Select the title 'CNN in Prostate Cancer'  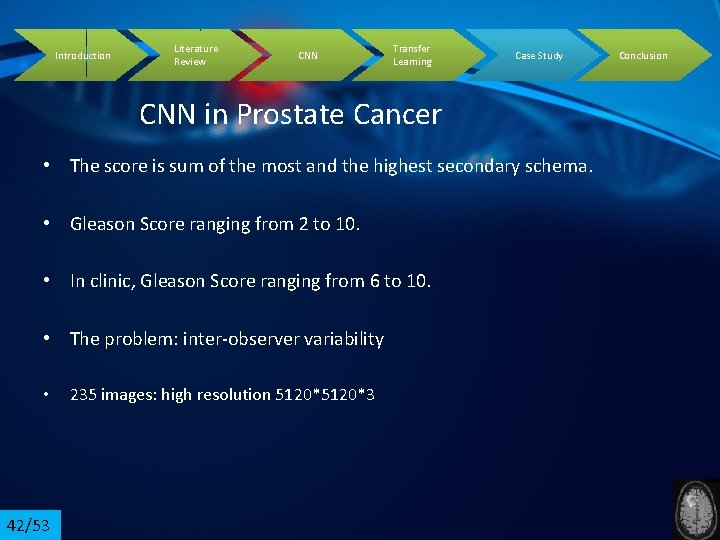click(290, 114)
